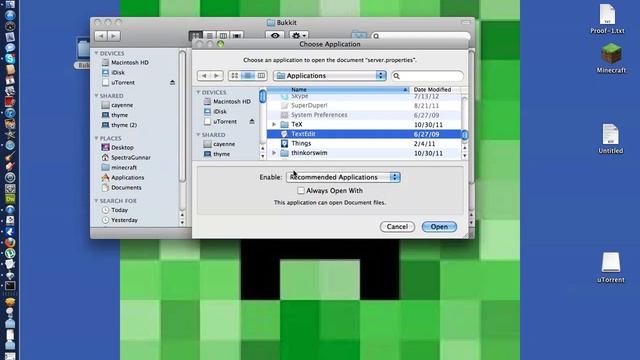
Task: Select list view in Bukkit window toolbar
Action: click(210, 36)
